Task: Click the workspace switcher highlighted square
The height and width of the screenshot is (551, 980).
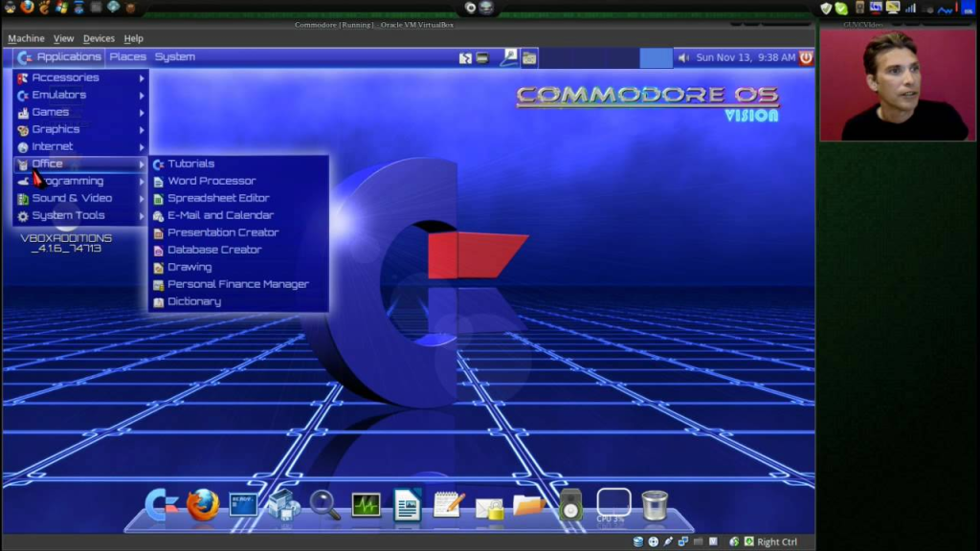Action: pyautogui.click(x=656, y=57)
